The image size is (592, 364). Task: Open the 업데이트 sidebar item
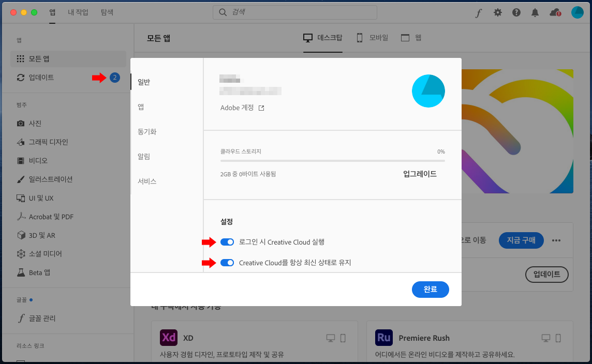68,78
